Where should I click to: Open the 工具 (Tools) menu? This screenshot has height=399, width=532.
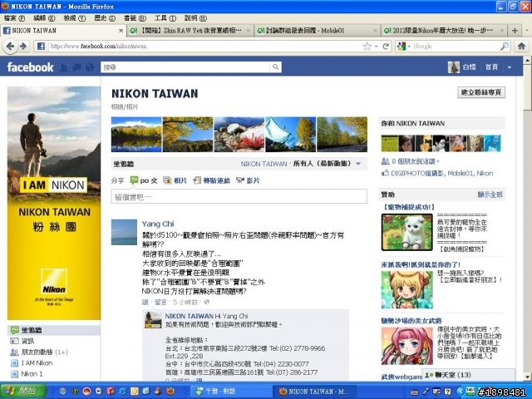[x=165, y=18]
